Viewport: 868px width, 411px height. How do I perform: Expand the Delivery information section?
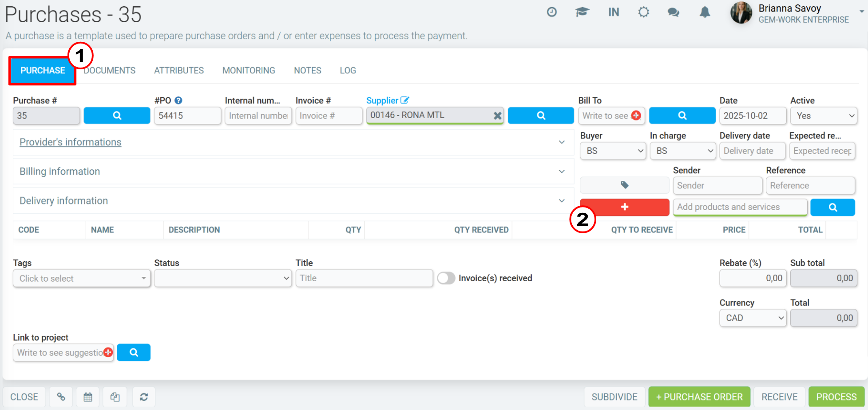pos(293,201)
